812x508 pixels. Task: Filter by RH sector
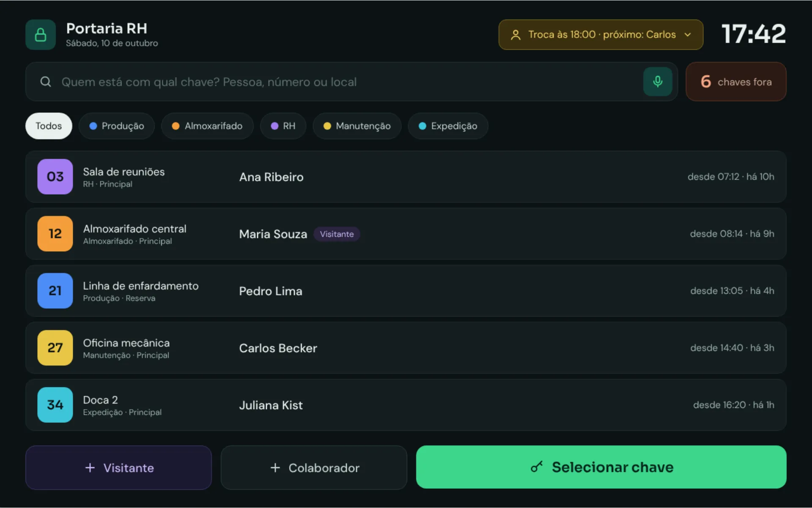tap(283, 126)
